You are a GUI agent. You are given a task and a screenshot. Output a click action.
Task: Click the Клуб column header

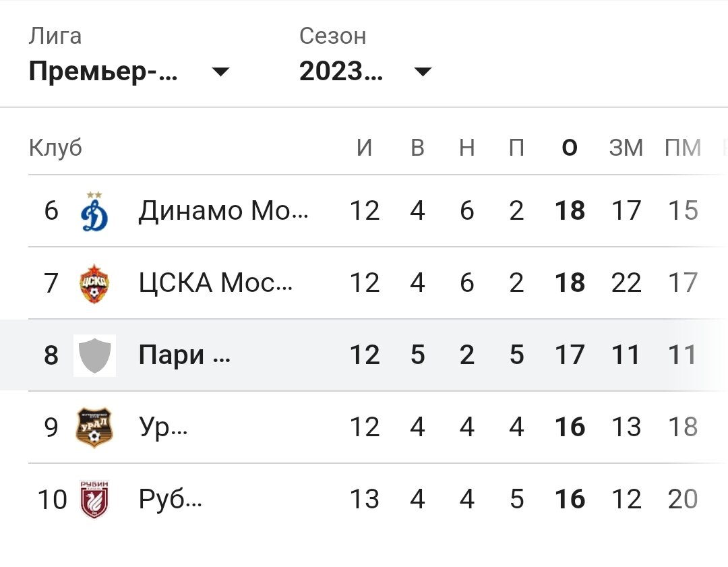coord(55,147)
